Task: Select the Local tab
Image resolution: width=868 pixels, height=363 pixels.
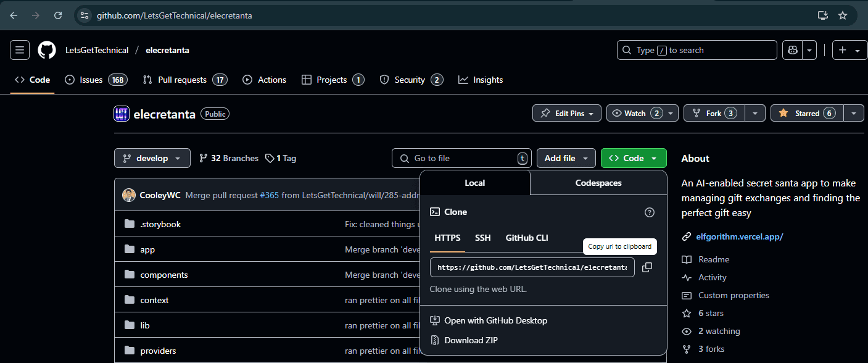Action: click(x=475, y=183)
